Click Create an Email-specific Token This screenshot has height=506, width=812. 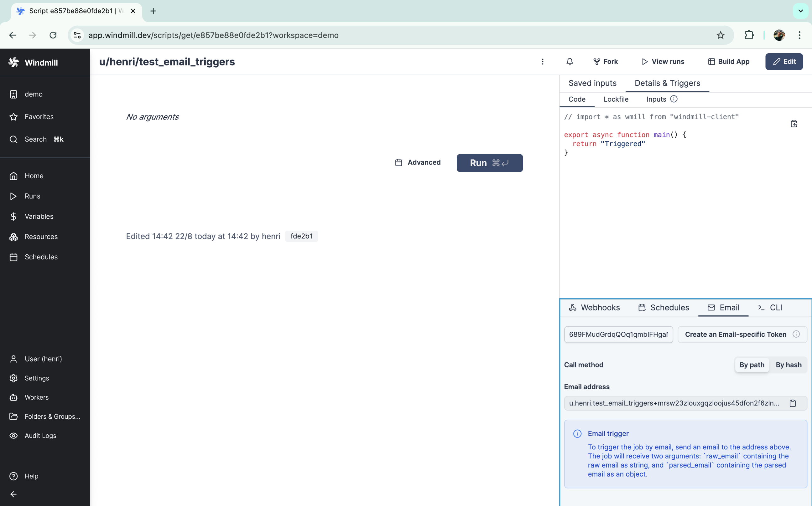pos(735,334)
